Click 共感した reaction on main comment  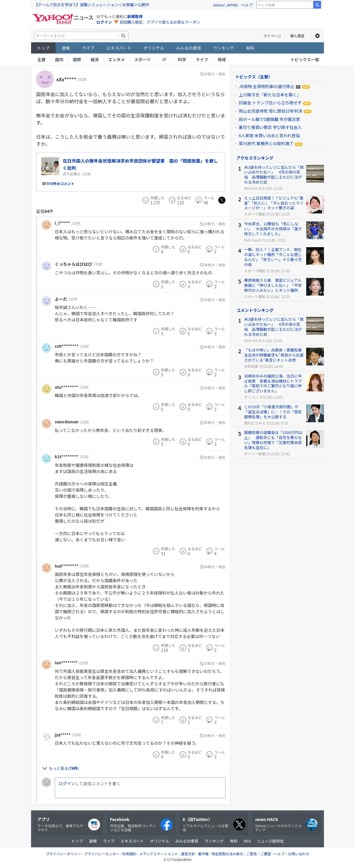click(x=154, y=200)
